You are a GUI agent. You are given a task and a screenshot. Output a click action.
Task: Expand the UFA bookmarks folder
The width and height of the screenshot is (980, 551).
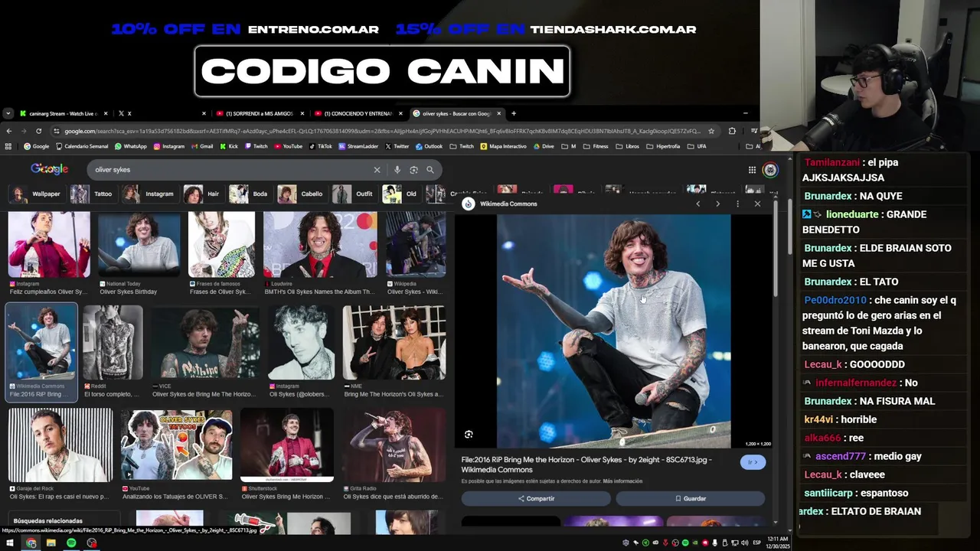click(x=697, y=146)
